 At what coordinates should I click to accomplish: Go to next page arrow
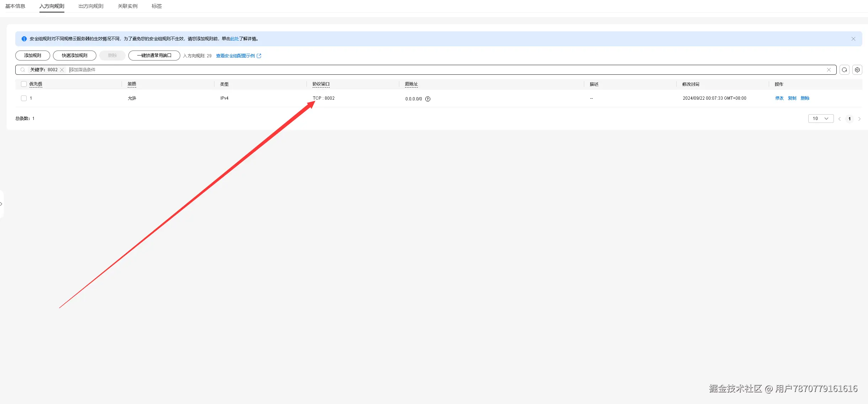[859, 119]
